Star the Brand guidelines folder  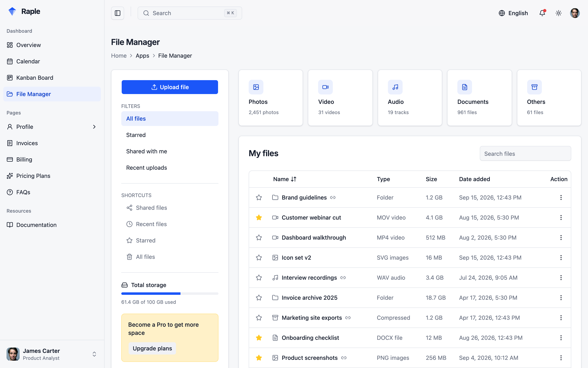tap(259, 198)
